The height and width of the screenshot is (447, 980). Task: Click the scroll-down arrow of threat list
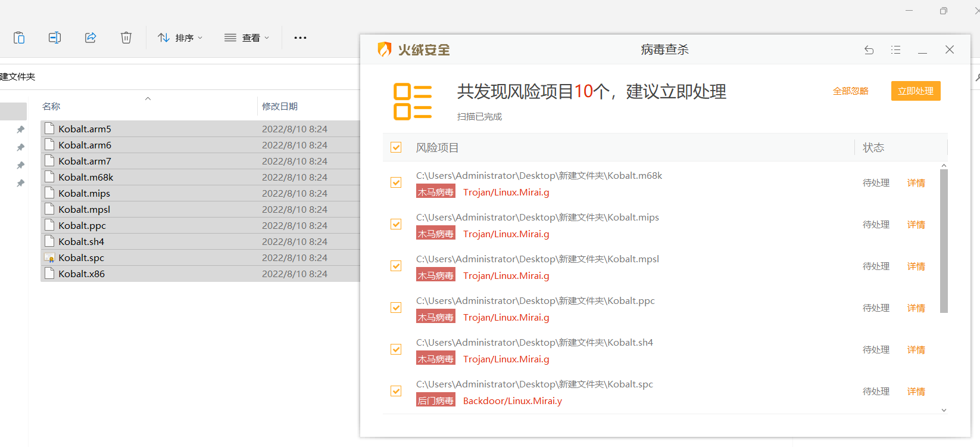click(x=944, y=410)
